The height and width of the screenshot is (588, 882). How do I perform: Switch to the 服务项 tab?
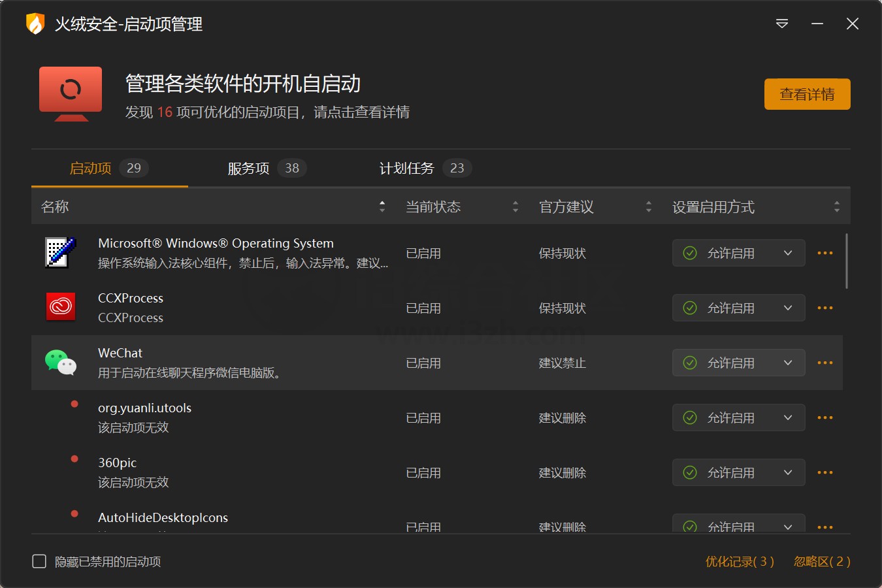pyautogui.click(x=267, y=169)
